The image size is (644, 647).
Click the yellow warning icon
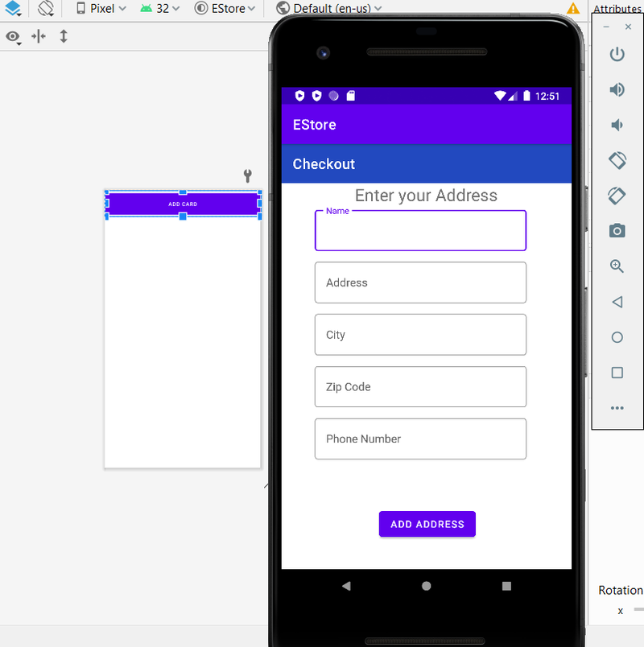(x=573, y=8)
